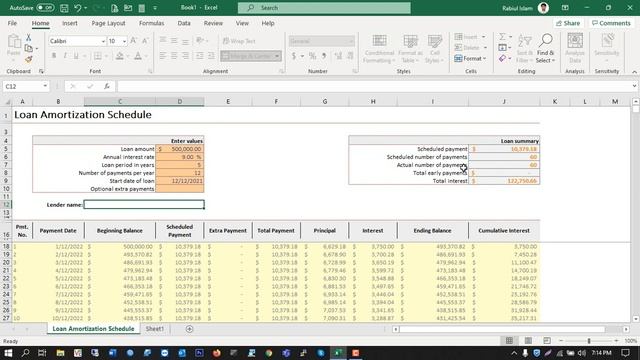Image resolution: width=640 pixels, height=360 pixels.
Task: Open Cell Styles gallery
Action: (435, 49)
